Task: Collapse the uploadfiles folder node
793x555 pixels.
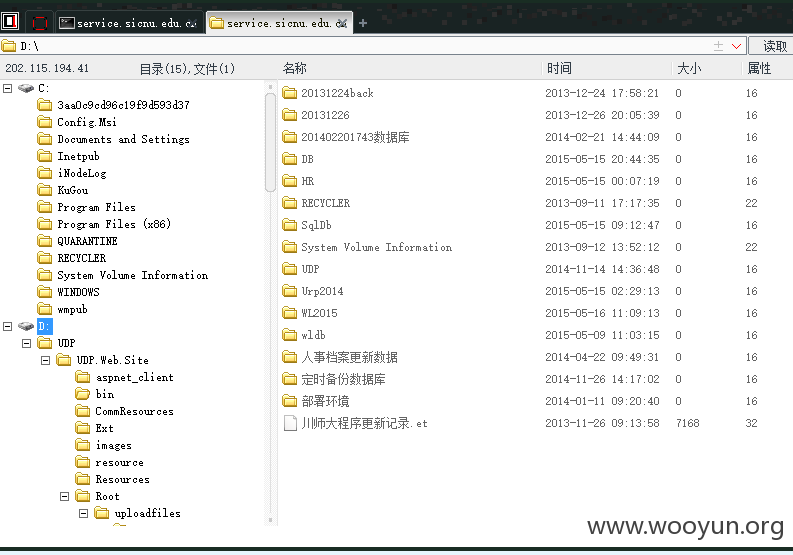Action: coord(84,514)
